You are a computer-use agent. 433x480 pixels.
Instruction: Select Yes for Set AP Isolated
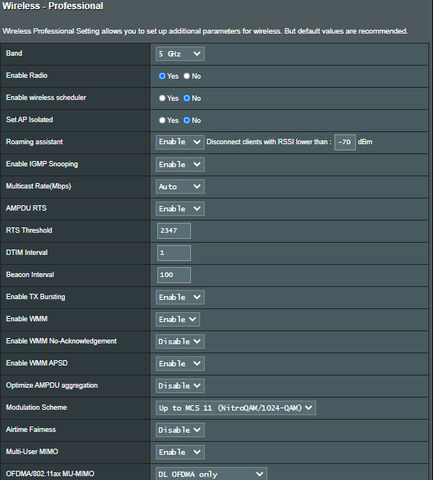(x=162, y=120)
